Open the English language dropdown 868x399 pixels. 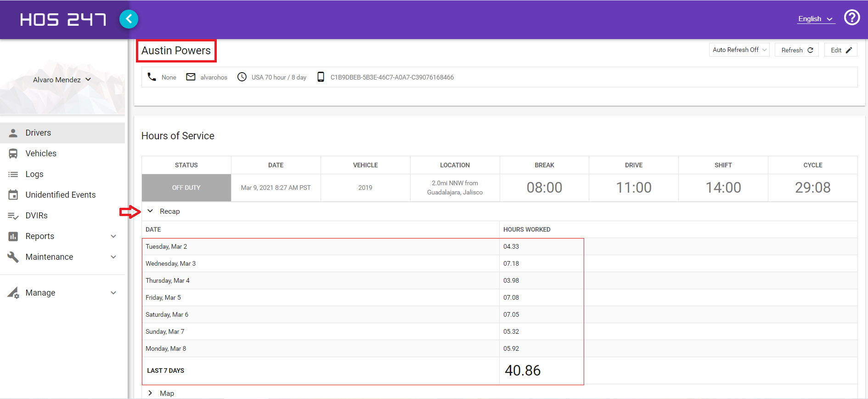[816, 19]
